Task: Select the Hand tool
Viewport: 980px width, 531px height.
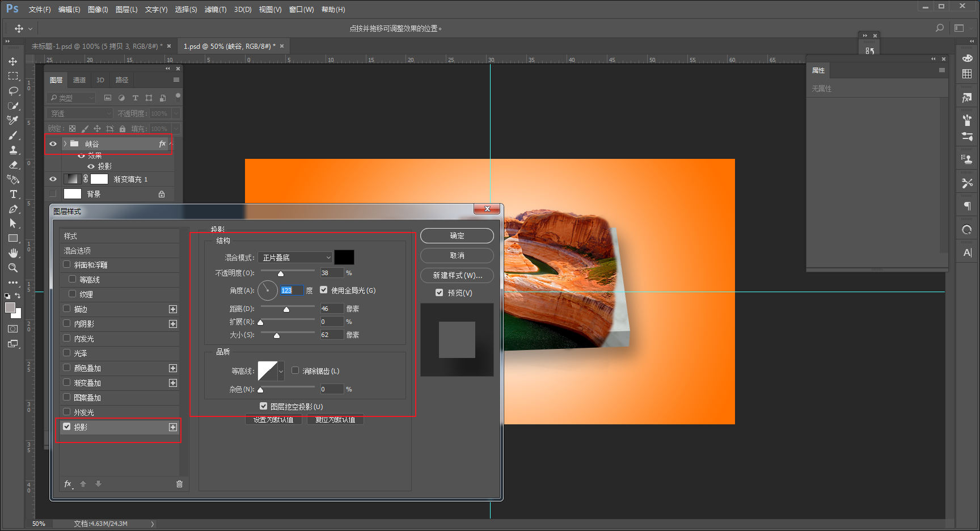Action: click(x=13, y=253)
